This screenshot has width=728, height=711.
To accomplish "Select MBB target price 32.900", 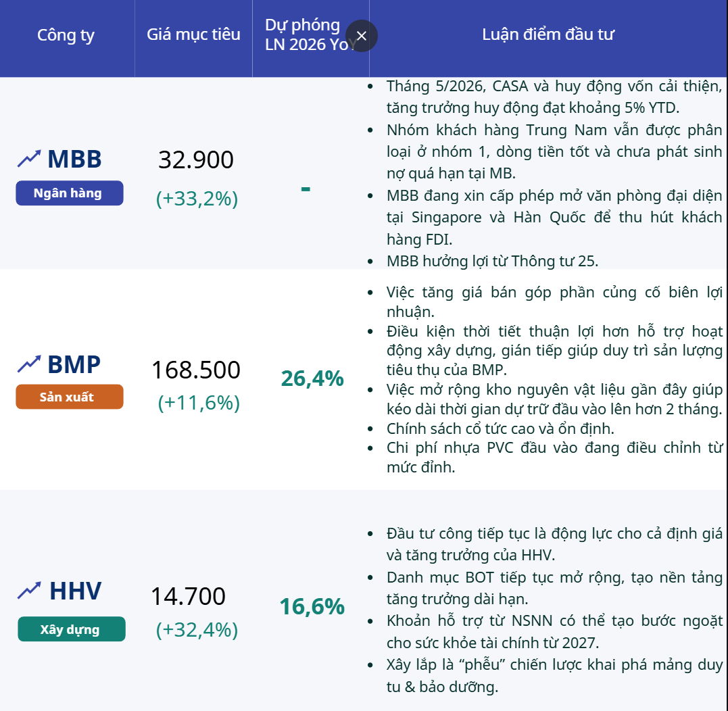I will 196,160.
